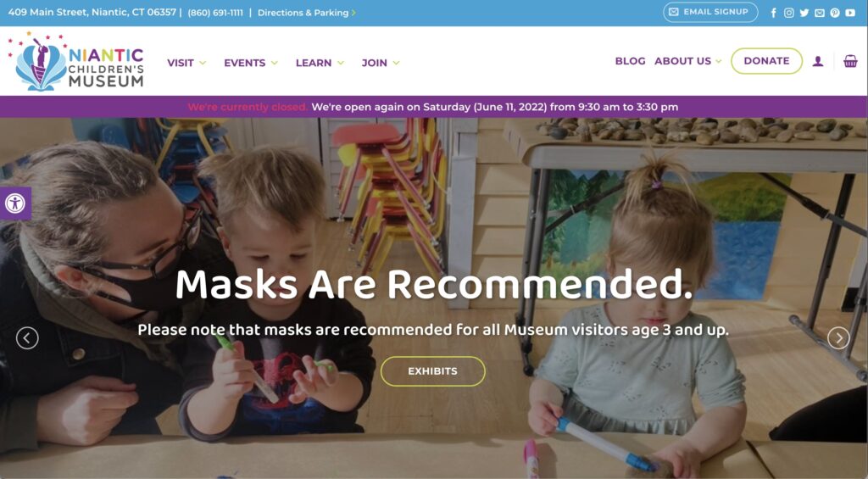Click the envelope email icon beside Twitter
The width and height of the screenshot is (868, 479).
(820, 13)
